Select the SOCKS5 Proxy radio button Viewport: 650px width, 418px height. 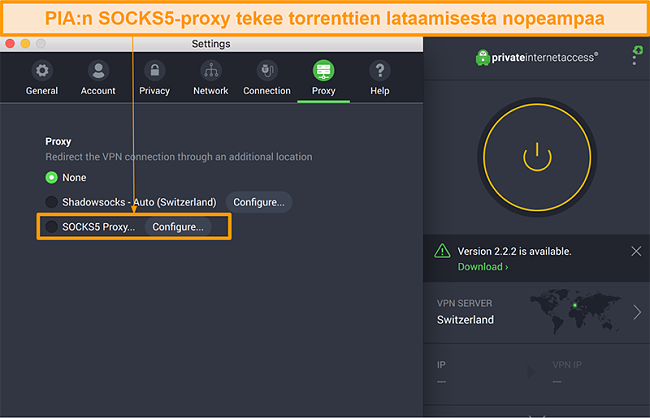tap(52, 227)
